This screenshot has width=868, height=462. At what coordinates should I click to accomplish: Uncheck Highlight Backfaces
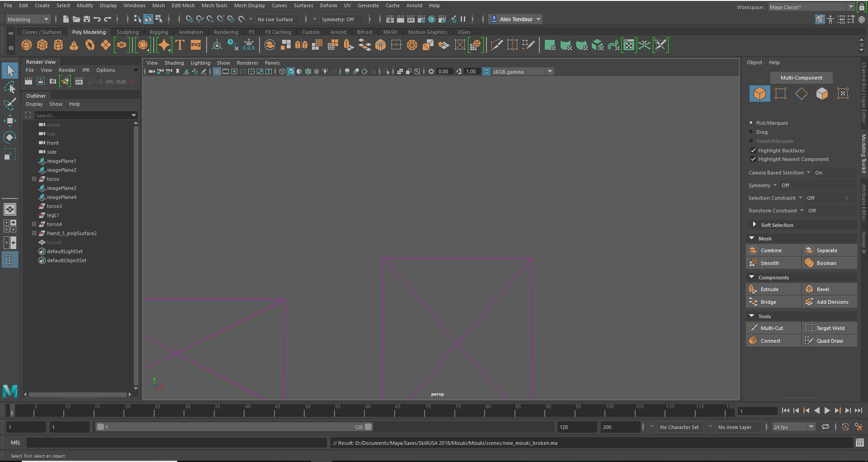point(753,151)
